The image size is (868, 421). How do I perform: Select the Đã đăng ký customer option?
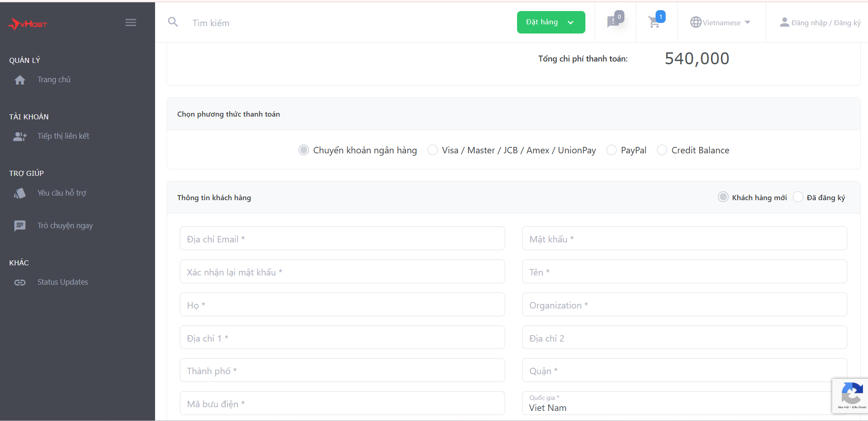pos(798,197)
